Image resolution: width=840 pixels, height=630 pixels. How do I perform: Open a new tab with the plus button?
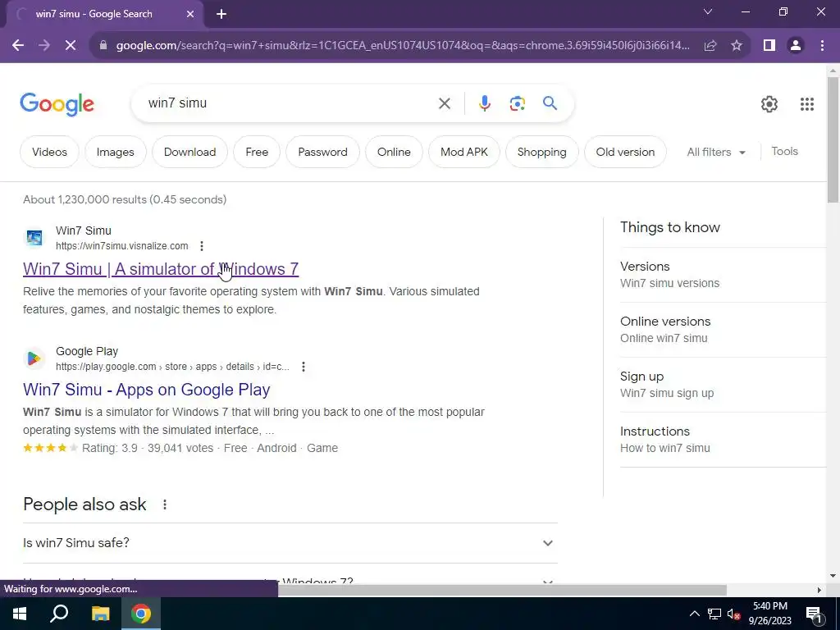click(x=221, y=15)
